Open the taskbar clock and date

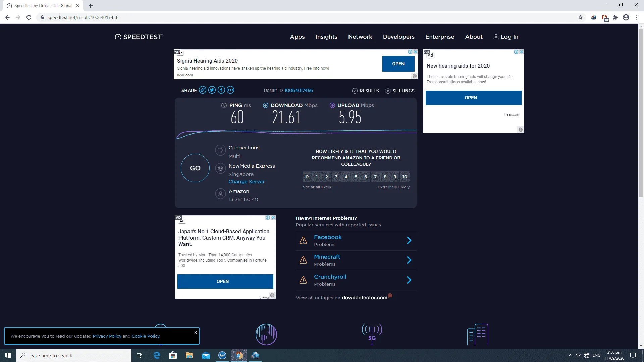point(614,355)
